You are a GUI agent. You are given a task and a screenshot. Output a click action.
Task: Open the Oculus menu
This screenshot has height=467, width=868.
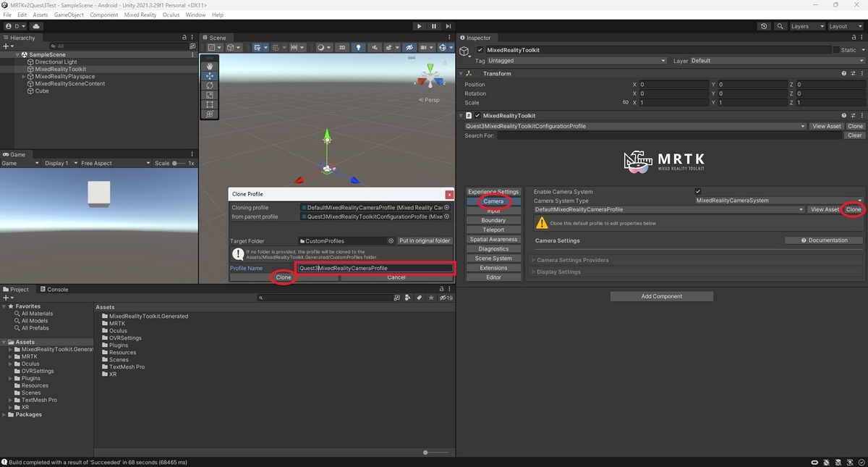(171, 14)
